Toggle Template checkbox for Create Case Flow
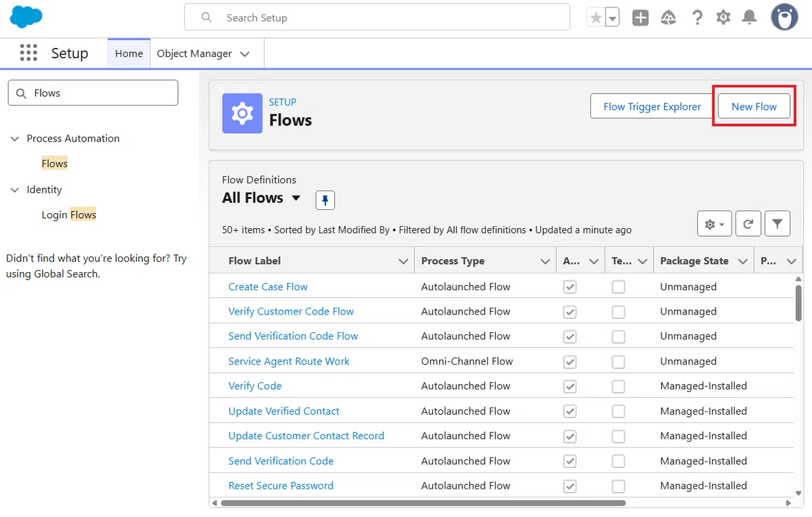 pos(618,287)
